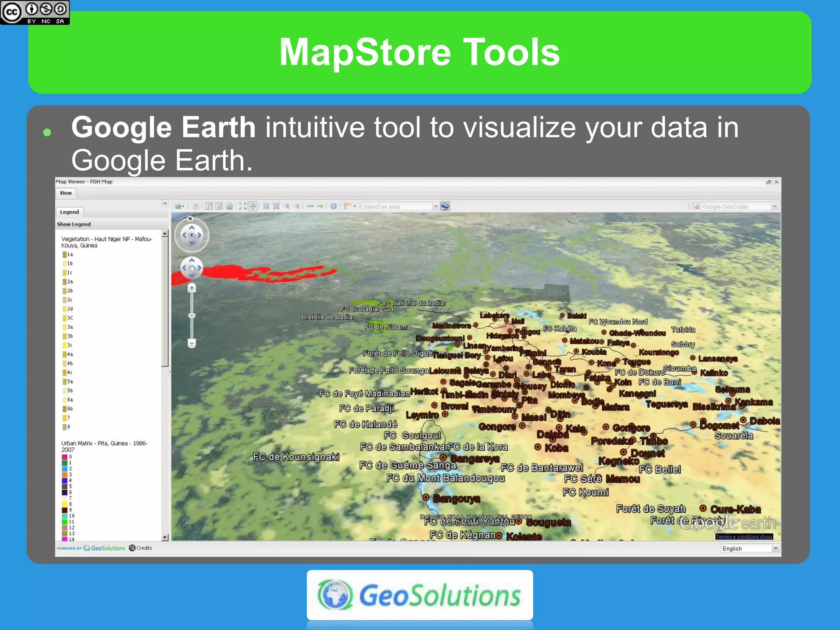Go to previous map extent
Screen dimensions: 840x630
coord(310,206)
